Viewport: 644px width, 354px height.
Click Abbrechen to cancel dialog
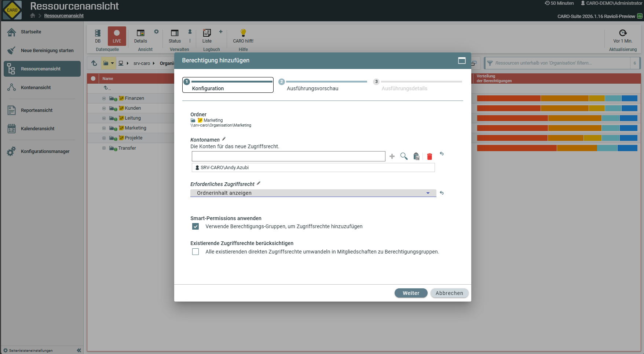pos(449,293)
